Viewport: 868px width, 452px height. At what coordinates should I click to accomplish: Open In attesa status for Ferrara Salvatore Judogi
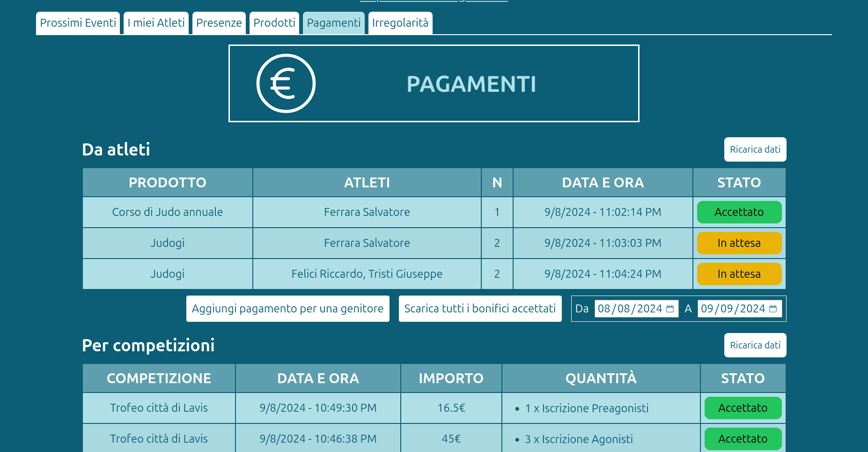click(x=739, y=243)
